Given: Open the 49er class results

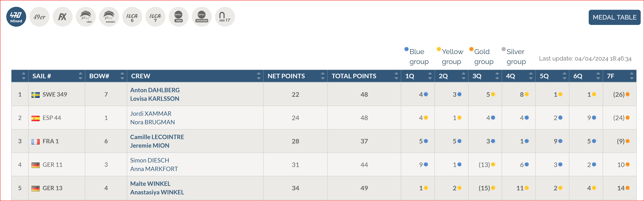Looking at the screenshot, I should click(39, 17).
